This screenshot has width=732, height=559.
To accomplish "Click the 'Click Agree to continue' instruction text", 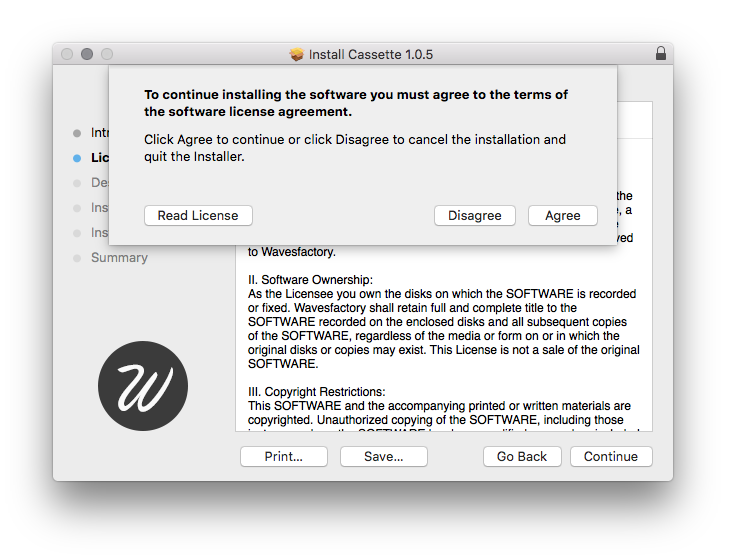I will coord(355,148).
